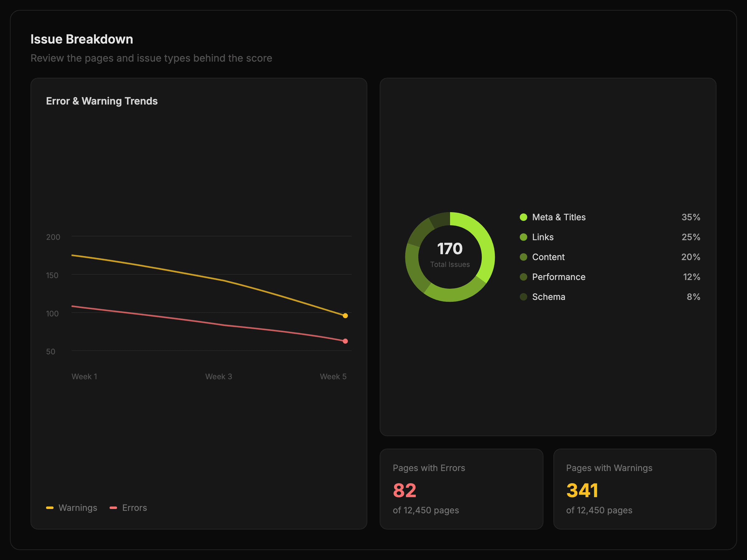747x560 pixels.
Task: Click the Week 1 axis label
Action: click(84, 376)
